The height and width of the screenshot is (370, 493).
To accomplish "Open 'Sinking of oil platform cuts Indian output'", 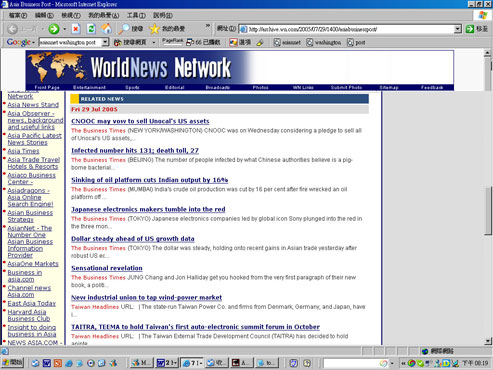I will [x=149, y=180].
